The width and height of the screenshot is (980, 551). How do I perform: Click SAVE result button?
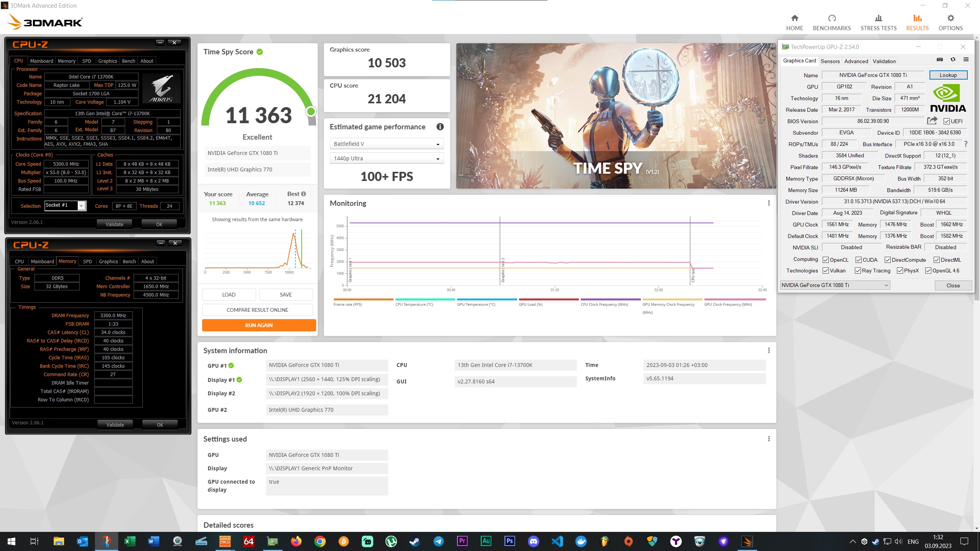[286, 295]
